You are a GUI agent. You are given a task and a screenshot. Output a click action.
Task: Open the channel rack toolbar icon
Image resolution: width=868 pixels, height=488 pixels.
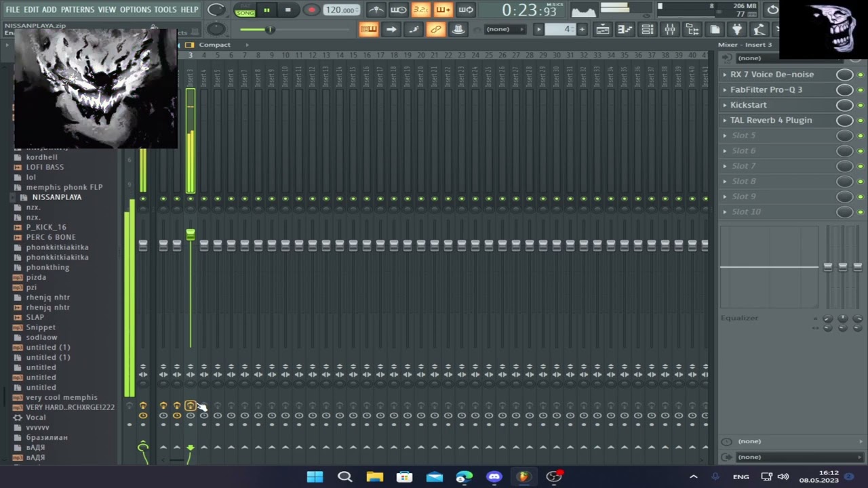[648, 29]
